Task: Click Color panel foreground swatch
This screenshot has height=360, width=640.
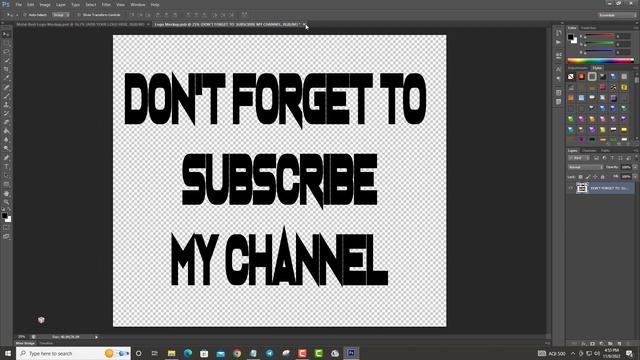Action: pyautogui.click(x=571, y=37)
